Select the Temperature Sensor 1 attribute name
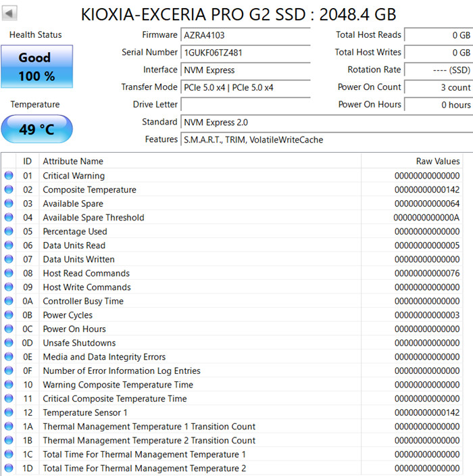 pos(85,412)
